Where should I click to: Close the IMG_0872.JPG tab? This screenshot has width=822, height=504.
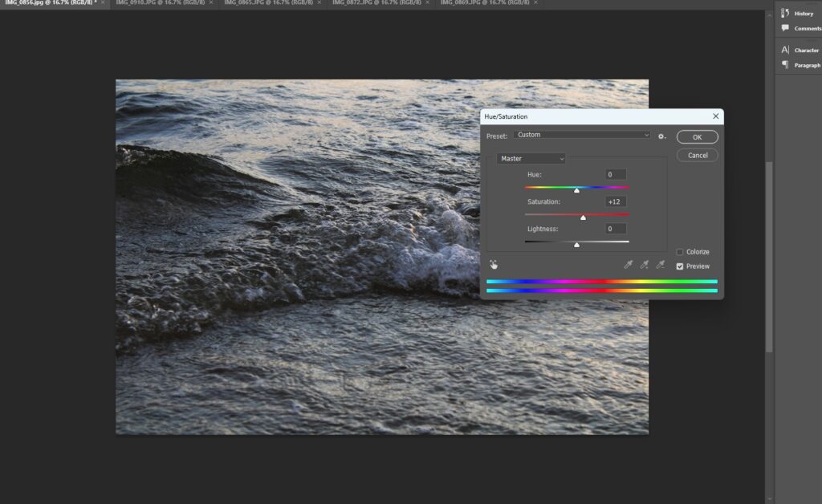click(427, 2)
